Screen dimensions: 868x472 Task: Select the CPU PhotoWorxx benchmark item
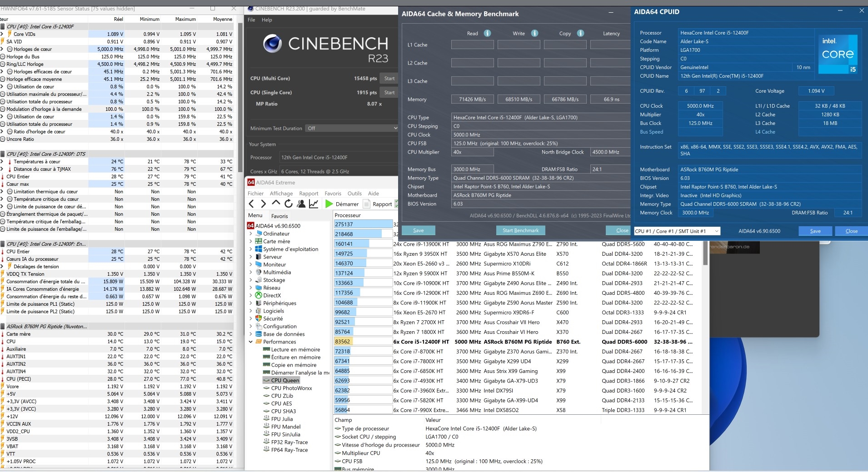tap(291, 388)
